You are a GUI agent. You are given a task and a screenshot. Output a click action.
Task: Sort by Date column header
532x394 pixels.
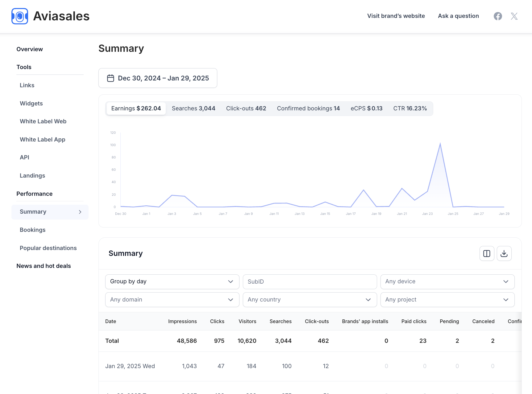(111, 321)
